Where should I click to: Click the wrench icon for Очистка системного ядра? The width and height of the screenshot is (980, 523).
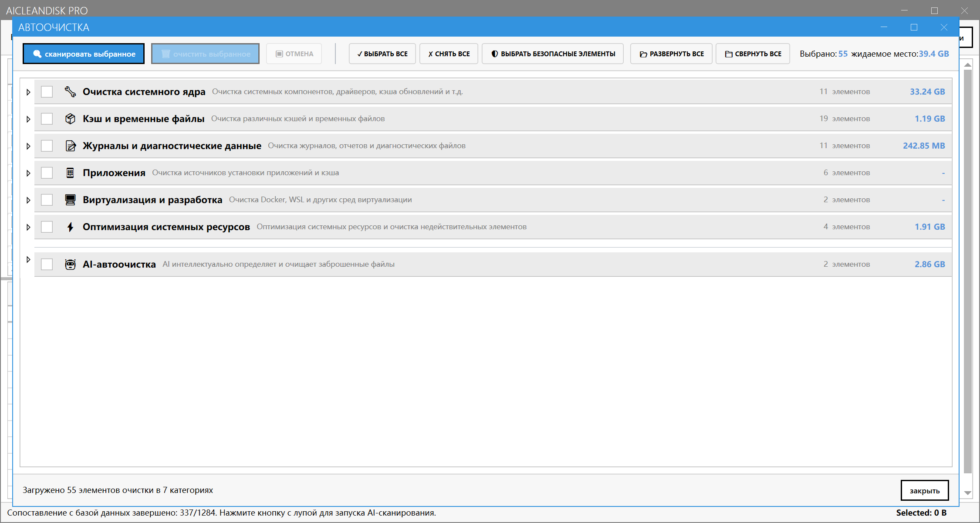(x=70, y=92)
